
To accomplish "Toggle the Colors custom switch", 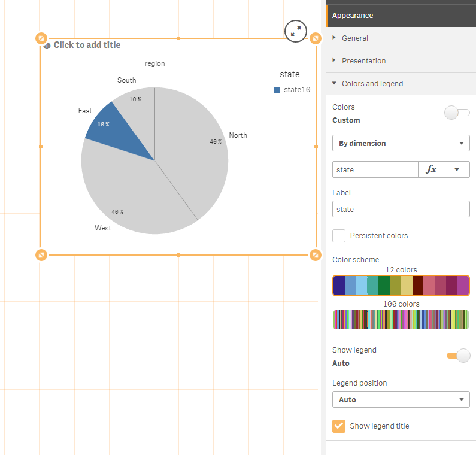I will pos(457,113).
